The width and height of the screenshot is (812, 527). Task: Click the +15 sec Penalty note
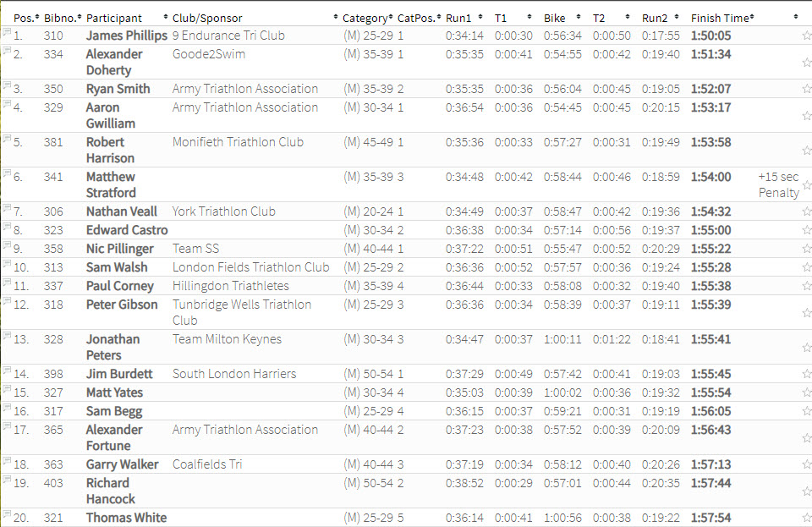pyautogui.click(x=779, y=184)
